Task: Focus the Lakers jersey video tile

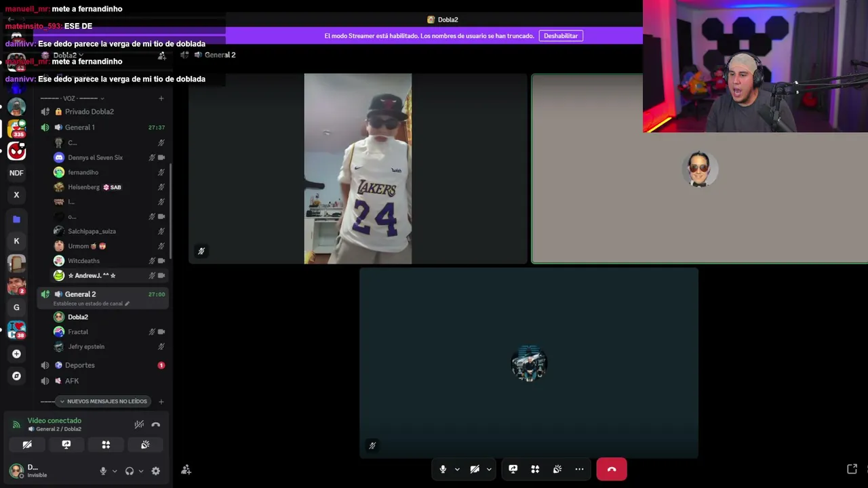Action: coord(358,169)
